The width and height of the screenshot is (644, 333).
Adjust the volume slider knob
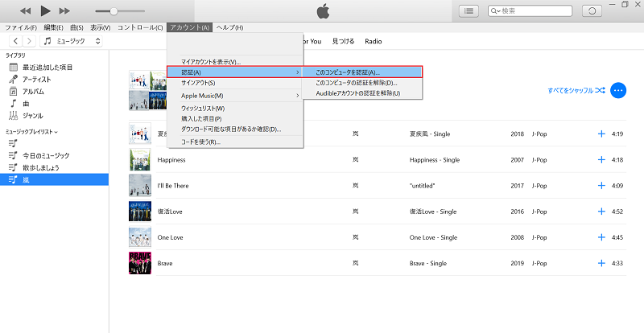pyautogui.click(x=114, y=11)
